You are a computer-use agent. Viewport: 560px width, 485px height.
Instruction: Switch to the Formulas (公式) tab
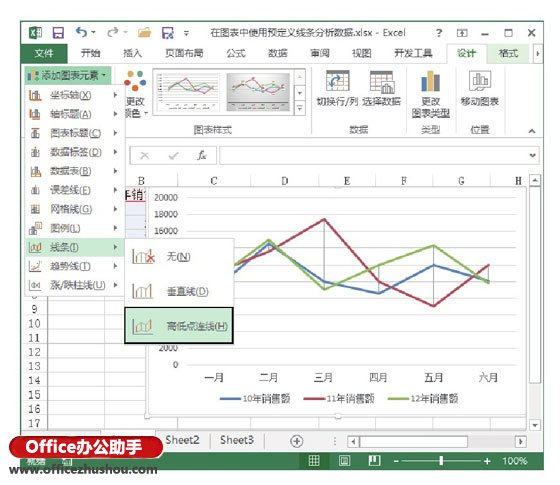[x=236, y=54]
